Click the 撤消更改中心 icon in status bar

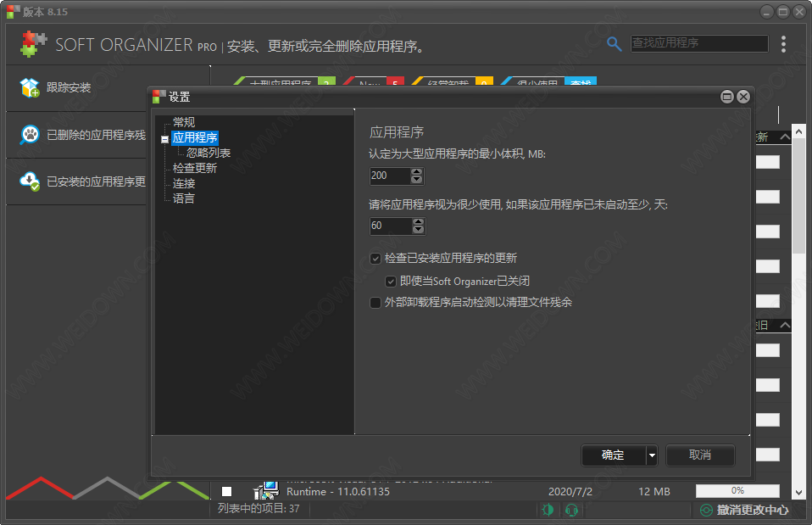click(x=706, y=510)
